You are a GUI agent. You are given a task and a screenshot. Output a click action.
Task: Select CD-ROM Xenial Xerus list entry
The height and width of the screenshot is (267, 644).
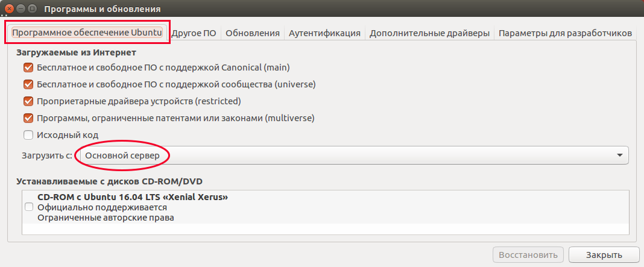coord(325,207)
